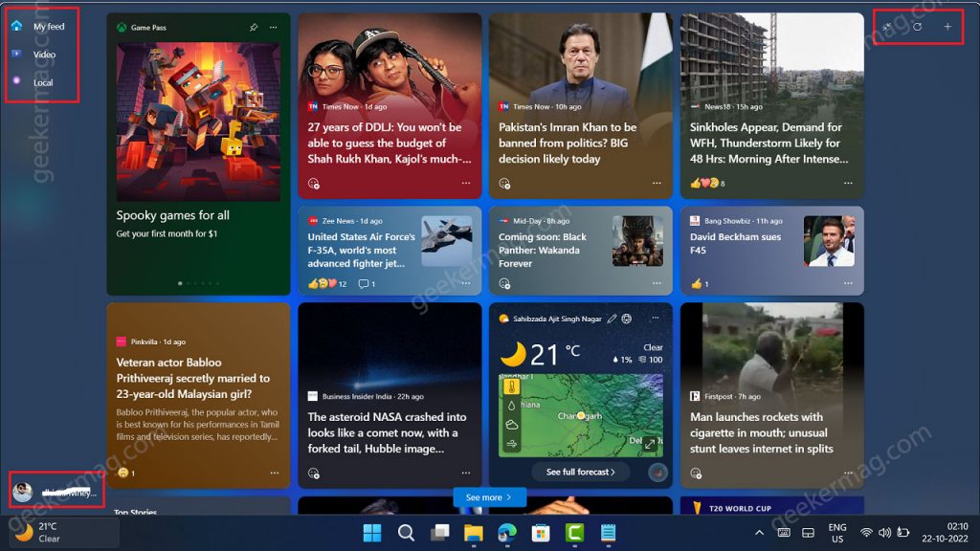Open the ENG US language switcher

tap(837, 533)
